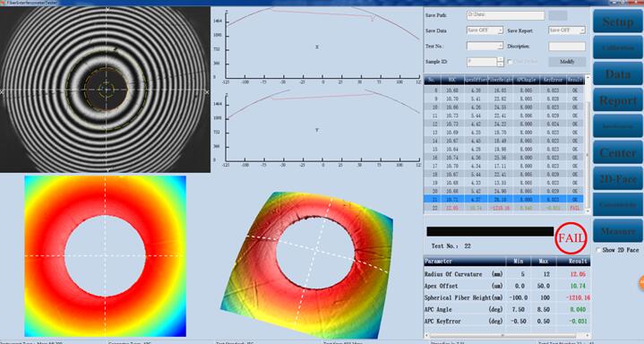Click the Data button

pos(618,74)
